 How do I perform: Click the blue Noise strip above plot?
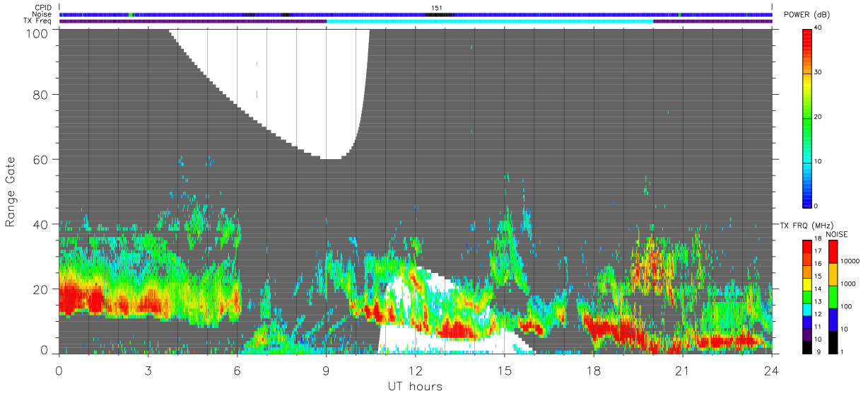point(416,14)
